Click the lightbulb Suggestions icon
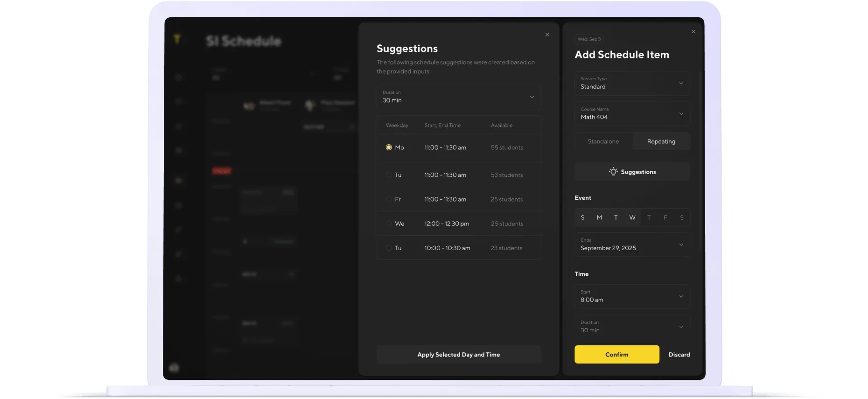 click(613, 172)
